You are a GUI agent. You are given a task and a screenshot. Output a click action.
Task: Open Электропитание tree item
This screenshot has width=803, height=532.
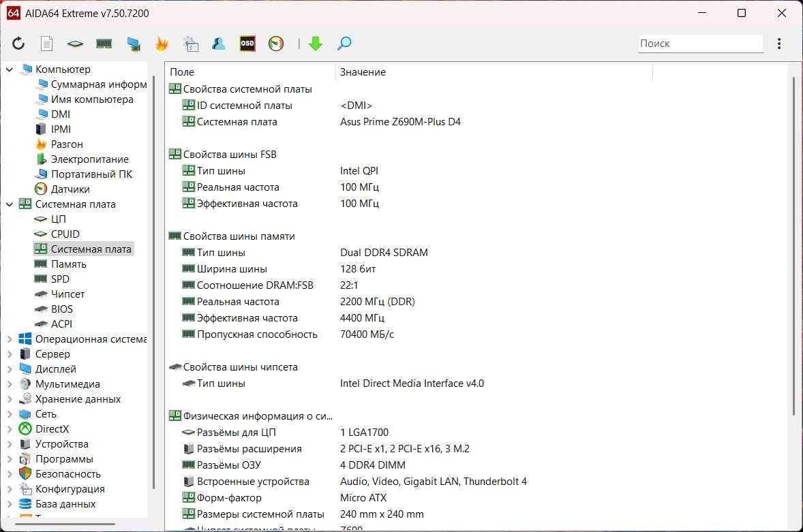[x=89, y=159]
